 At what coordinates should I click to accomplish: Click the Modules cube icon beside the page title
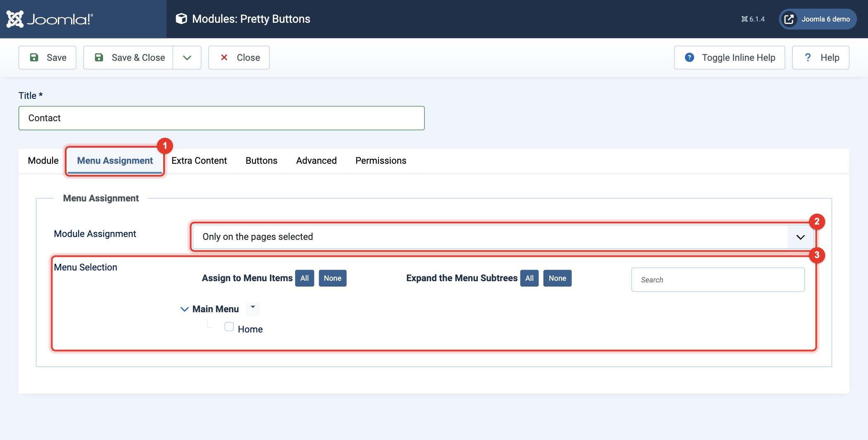(181, 19)
